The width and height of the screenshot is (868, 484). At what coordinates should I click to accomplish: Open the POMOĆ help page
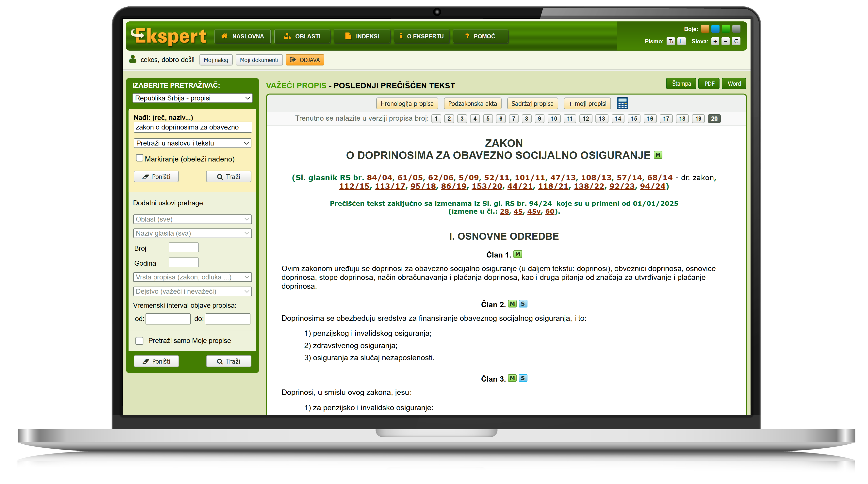tap(480, 36)
